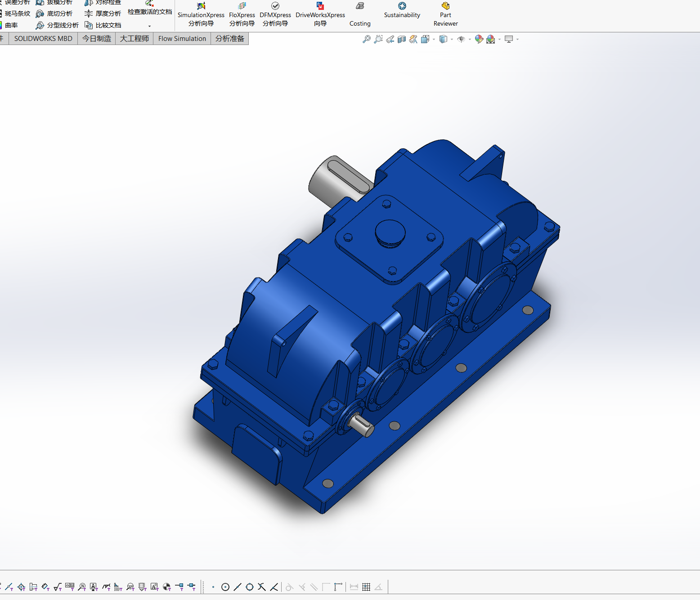Open Check Active Document (检查激活的文档)
700x600 pixels.
pos(150,8)
